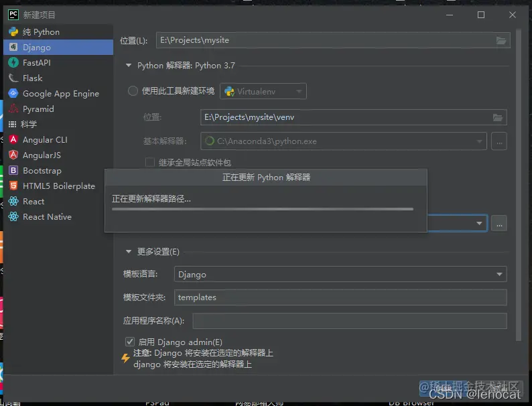Image resolution: width=532 pixels, height=406 pixels.
Task: Click the progress bar in update dialog
Action: [x=263, y=209]
